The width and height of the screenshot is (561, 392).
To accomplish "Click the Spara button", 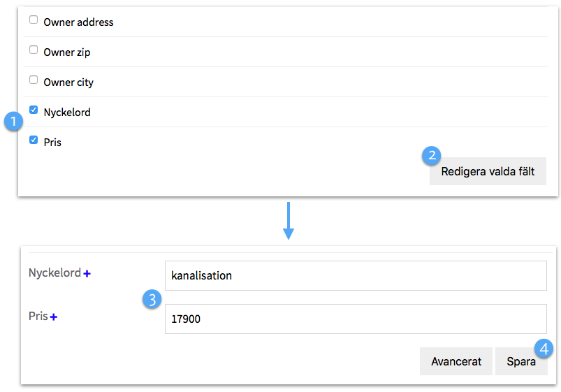I will tap(520, 362).
